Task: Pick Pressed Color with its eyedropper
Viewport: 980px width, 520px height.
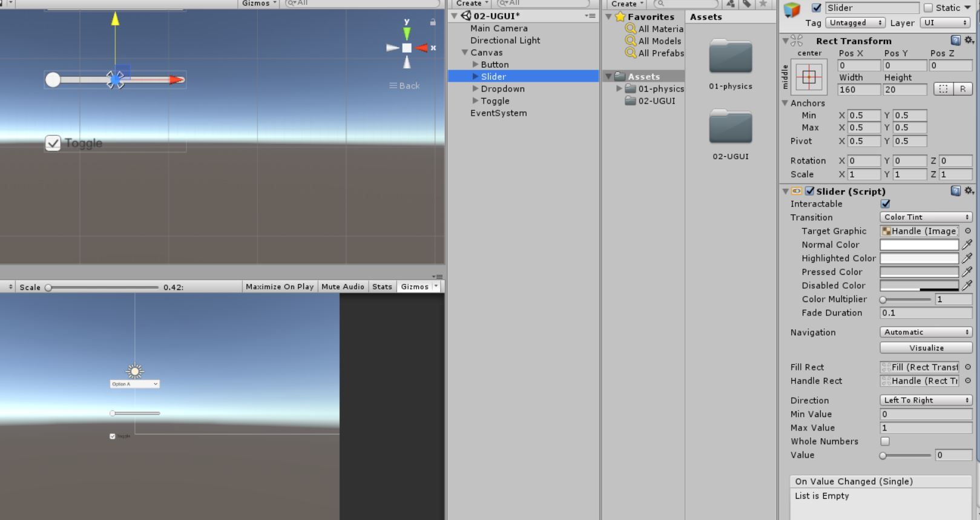Action: pyautogui.click(x=967, y=272)
